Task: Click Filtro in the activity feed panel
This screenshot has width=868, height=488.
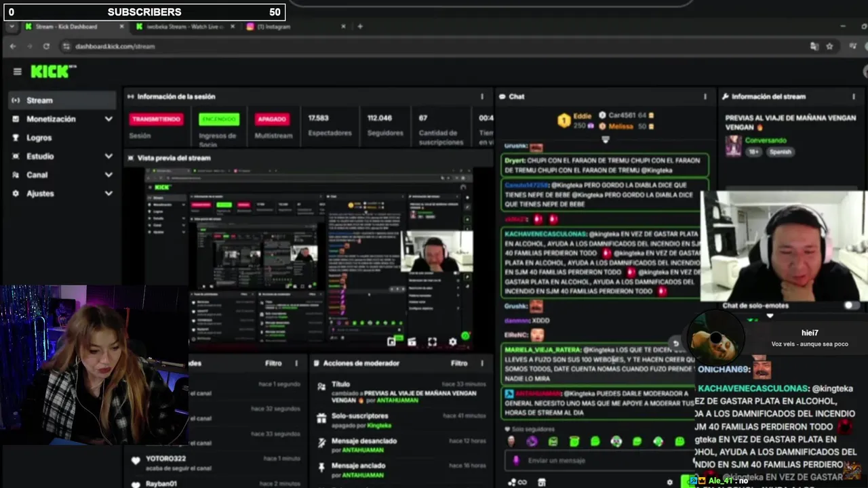Action: pos(273,363)
